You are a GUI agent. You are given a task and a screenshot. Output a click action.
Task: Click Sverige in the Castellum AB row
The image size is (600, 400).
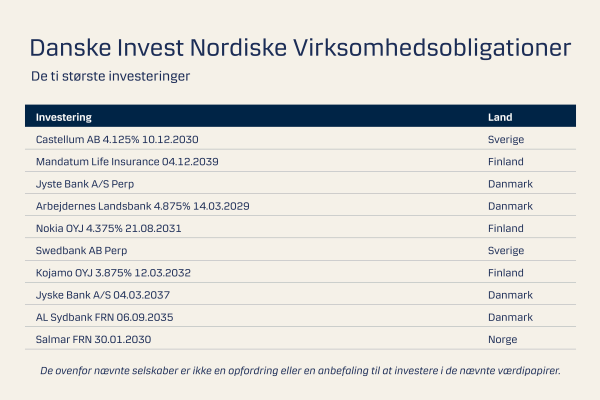[x=506, y=139]
